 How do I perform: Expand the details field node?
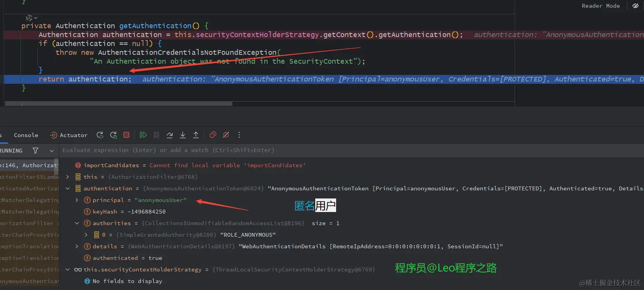pos(76,246)
